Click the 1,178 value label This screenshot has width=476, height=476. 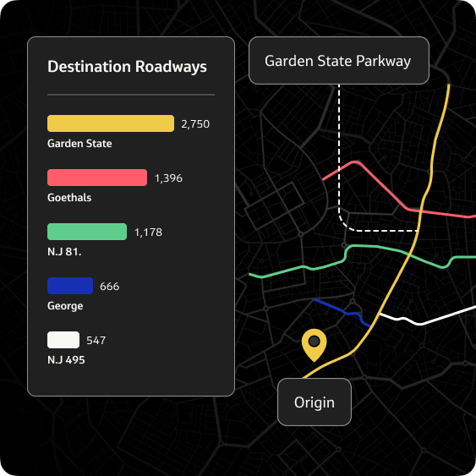tap(148, 233)
